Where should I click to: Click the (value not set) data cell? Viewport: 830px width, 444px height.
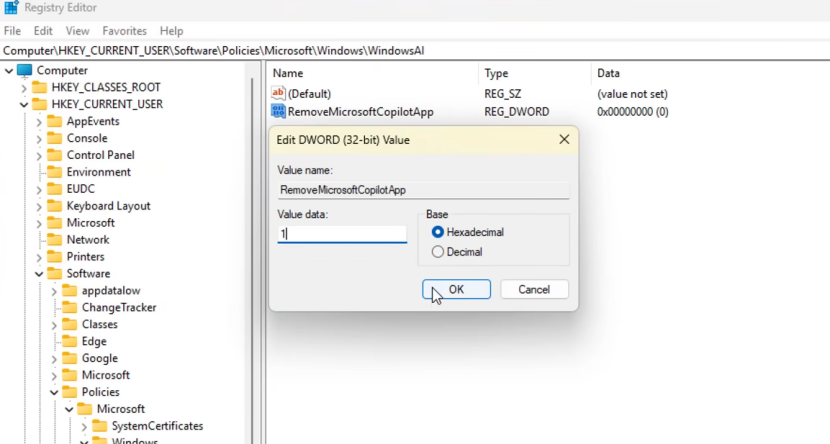pyautogui.click(x=632, y=94)
